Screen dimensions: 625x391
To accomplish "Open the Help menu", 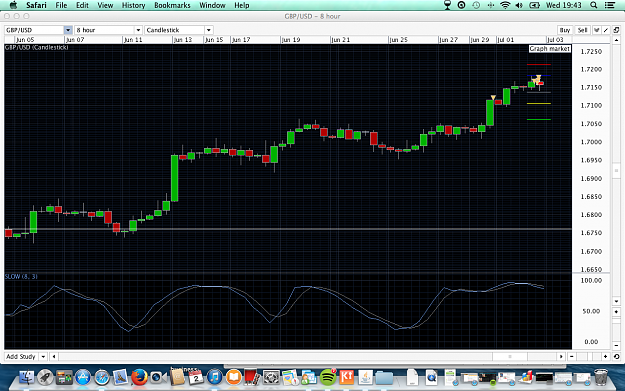I will point(242,5).
